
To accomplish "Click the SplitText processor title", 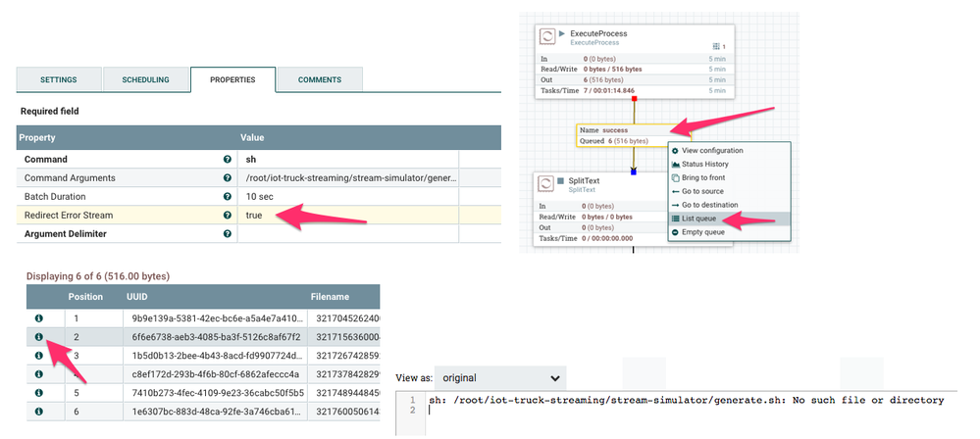I will click(584, 180).
